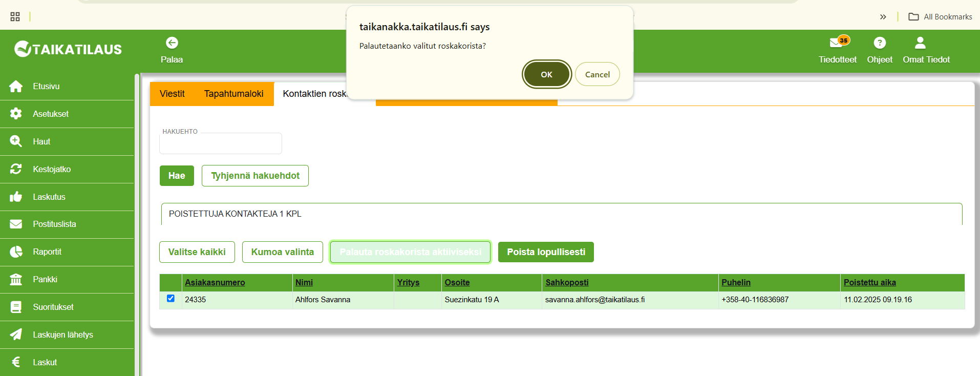
Task: Click the Etusivu home icon
Action: (x=16, y=86)
